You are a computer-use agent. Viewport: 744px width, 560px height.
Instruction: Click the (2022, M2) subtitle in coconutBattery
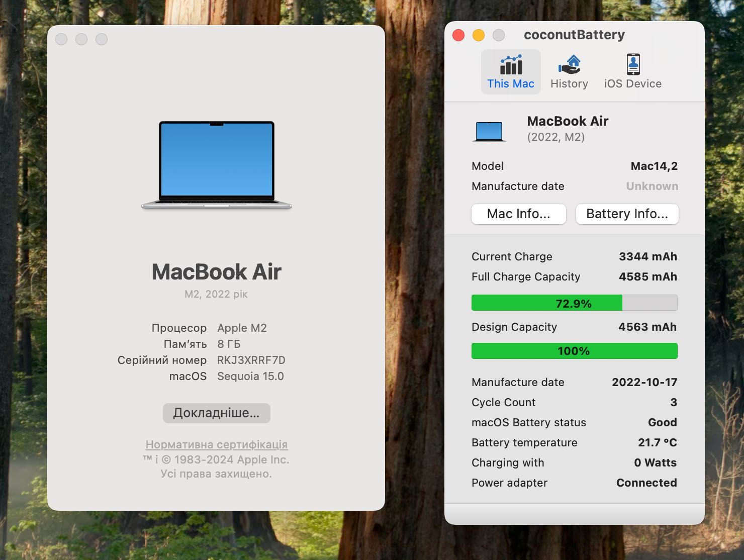(556, 137)
